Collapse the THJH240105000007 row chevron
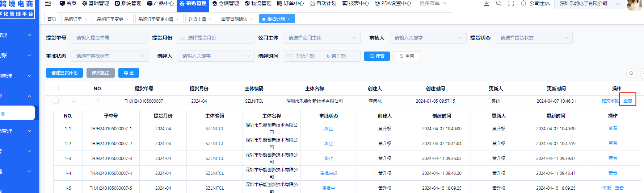Viewport: 644px width, 193px height. 74,102
